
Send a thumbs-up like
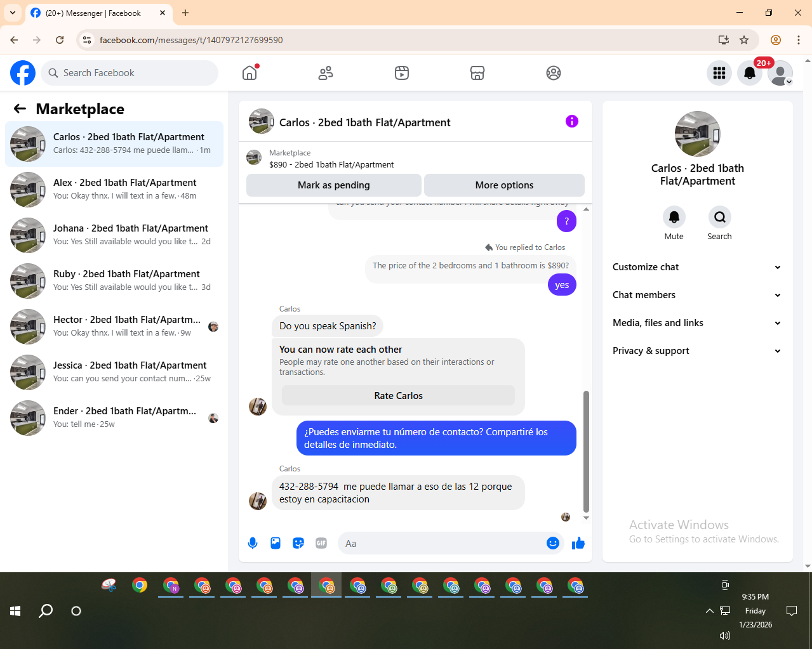(578, 543)
